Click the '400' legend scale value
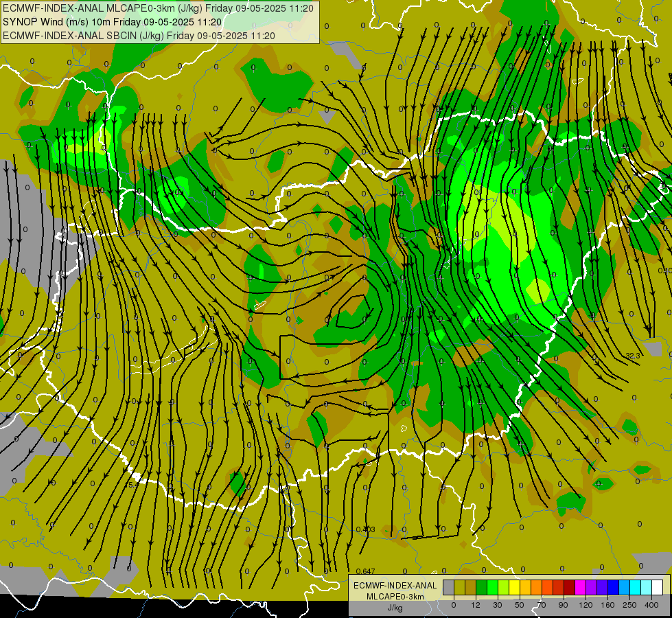Image resolution: width=672 pixels, height=618 pixels. coord(651,605)
